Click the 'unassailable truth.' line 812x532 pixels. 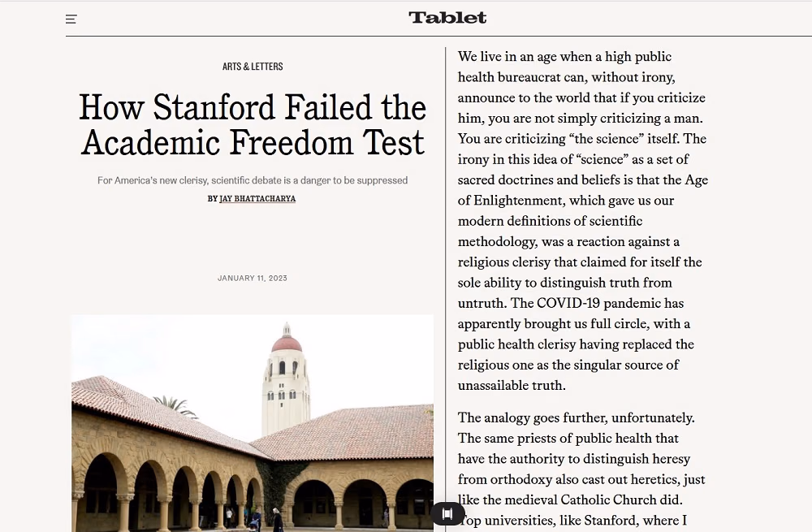[x=512, y=386]
